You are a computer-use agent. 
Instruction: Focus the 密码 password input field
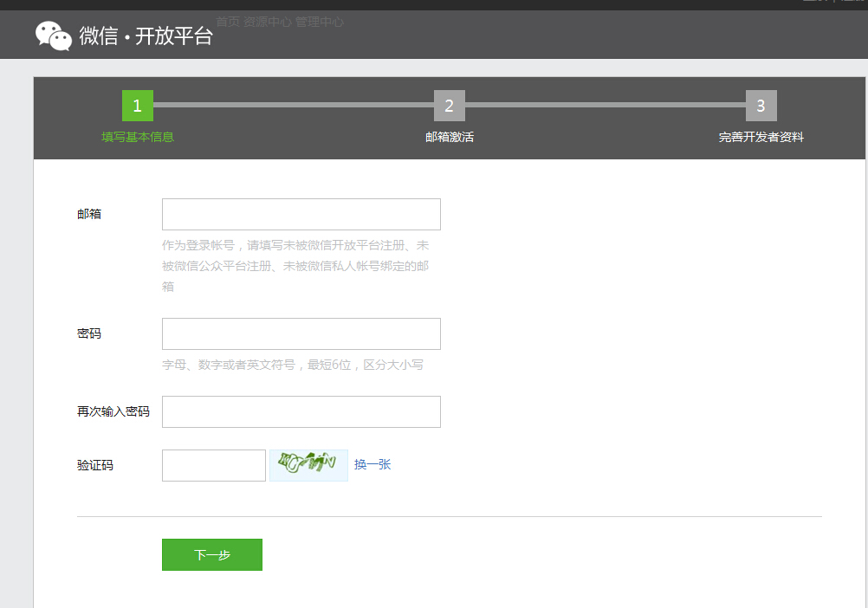(301, 333)
